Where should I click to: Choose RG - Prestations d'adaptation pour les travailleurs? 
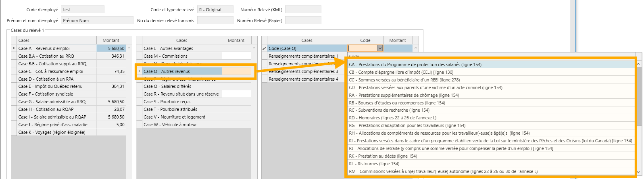[x=492, y=125]
